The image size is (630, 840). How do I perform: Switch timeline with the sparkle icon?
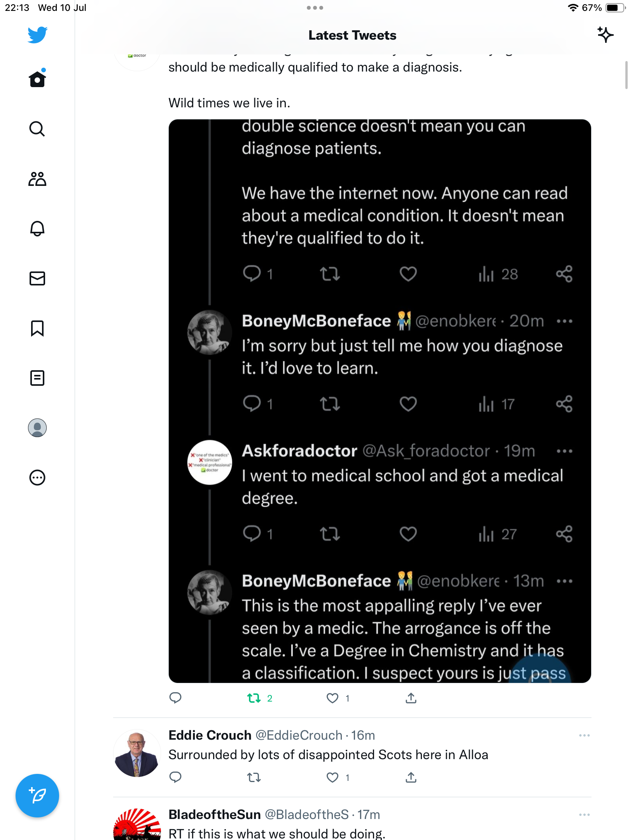pos(605,35)
